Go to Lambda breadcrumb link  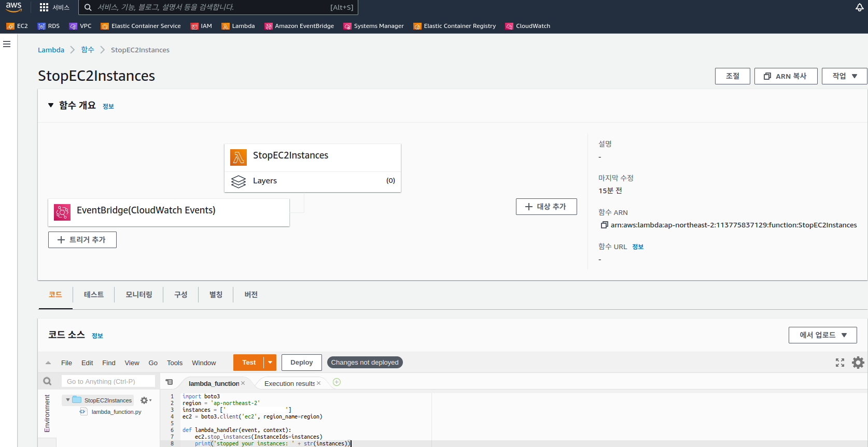(x=51, y=50)
